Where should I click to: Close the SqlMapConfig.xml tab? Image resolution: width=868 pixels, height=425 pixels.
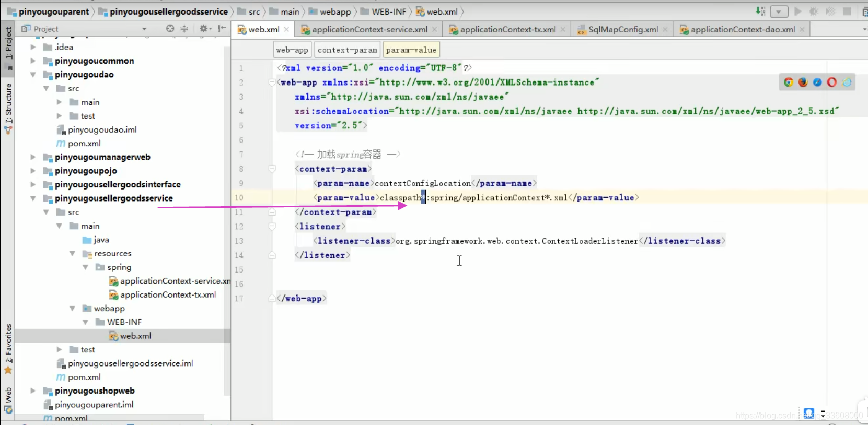pos(665,29)
